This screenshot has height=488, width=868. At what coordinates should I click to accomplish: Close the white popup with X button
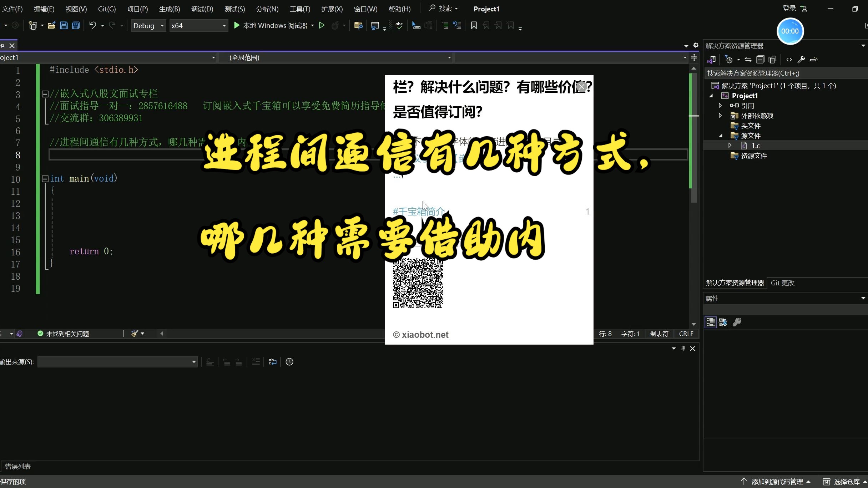(581, 87)
